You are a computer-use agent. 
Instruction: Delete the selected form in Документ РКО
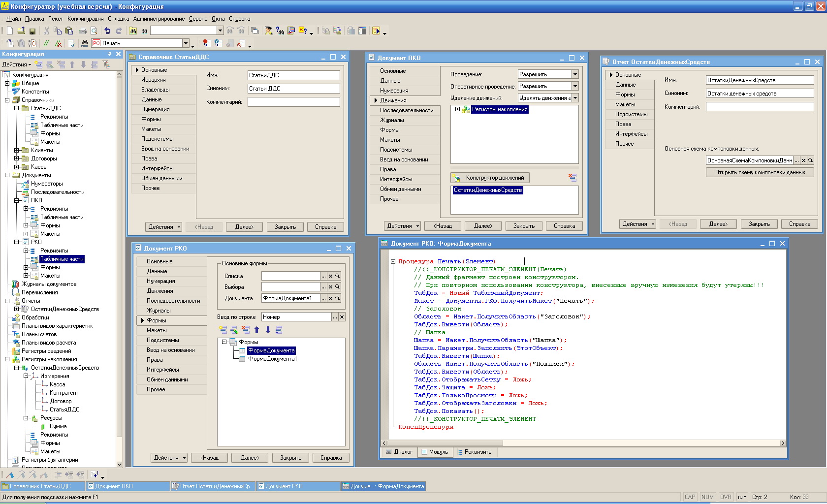point(246,330)
